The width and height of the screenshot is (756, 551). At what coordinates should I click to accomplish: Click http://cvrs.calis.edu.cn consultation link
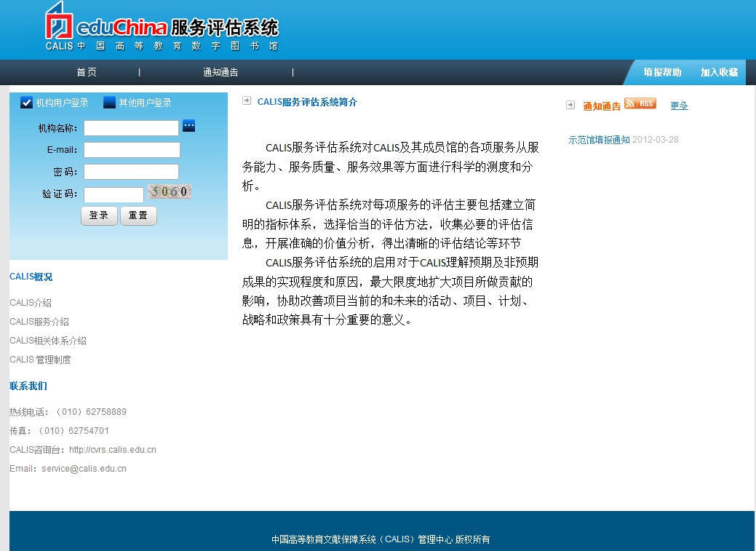(x=112, y=450)
